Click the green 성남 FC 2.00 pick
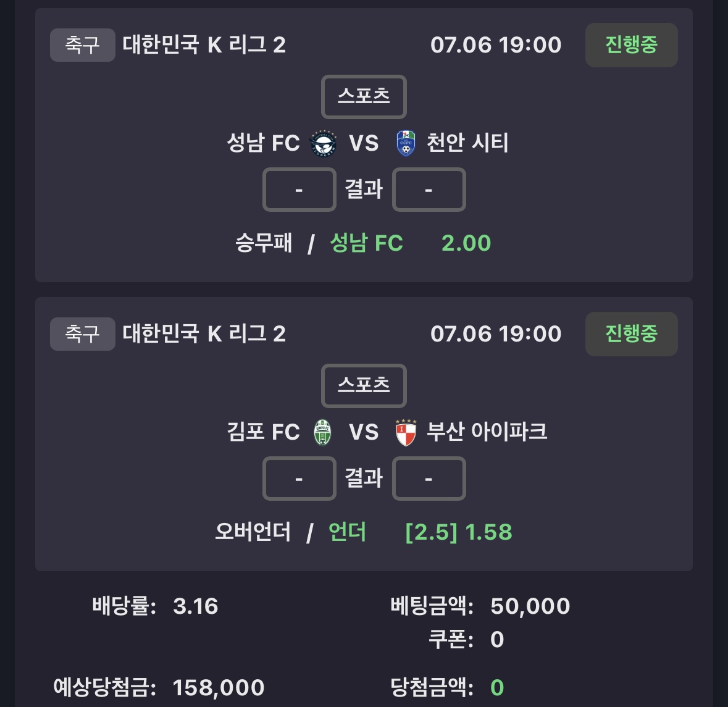The height and width of the screenshot is (707, 728). click(x=411, y=243)
